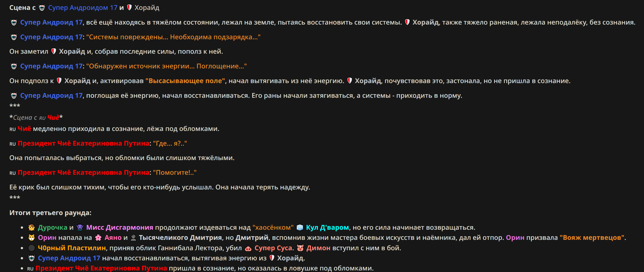
Task: Click the cat emoji beside "Орин напала"
Action: 31,238
